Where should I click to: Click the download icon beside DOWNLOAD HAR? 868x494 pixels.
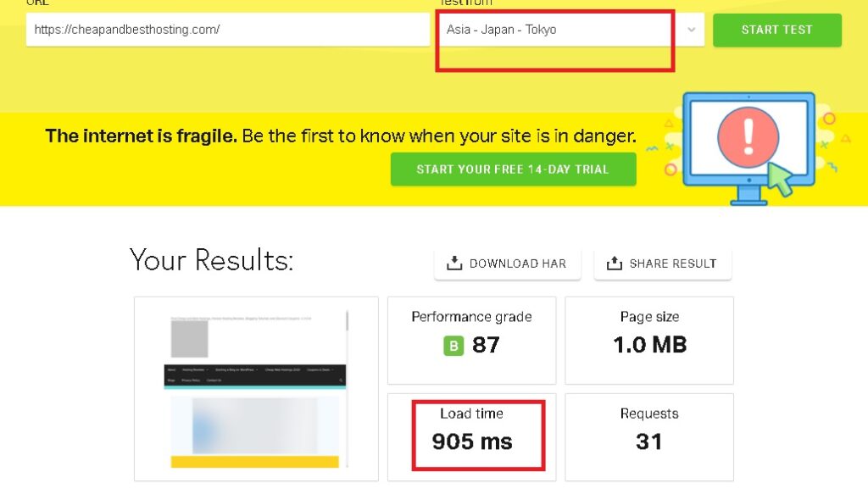pyautogui.click(x=454, y=264)
